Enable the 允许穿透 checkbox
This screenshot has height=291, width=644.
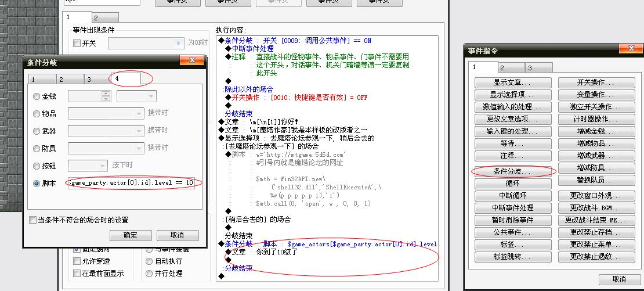click(77, 261)
